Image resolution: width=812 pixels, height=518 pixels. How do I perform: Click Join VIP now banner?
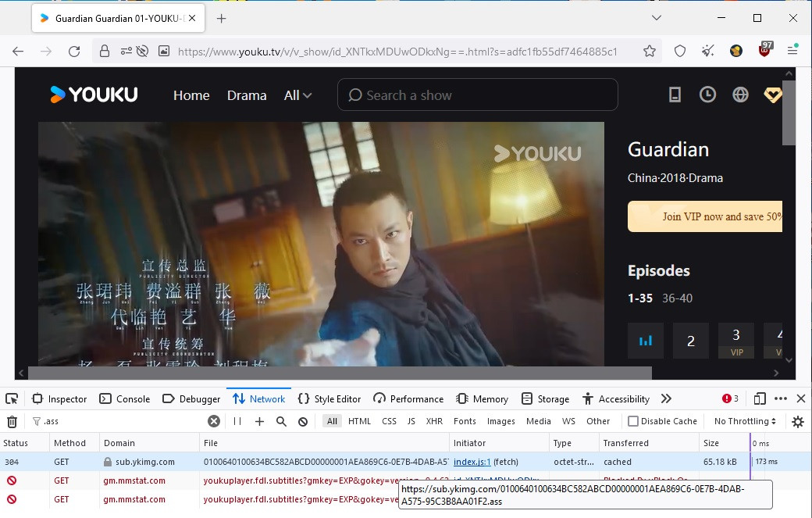coord(705,216)
